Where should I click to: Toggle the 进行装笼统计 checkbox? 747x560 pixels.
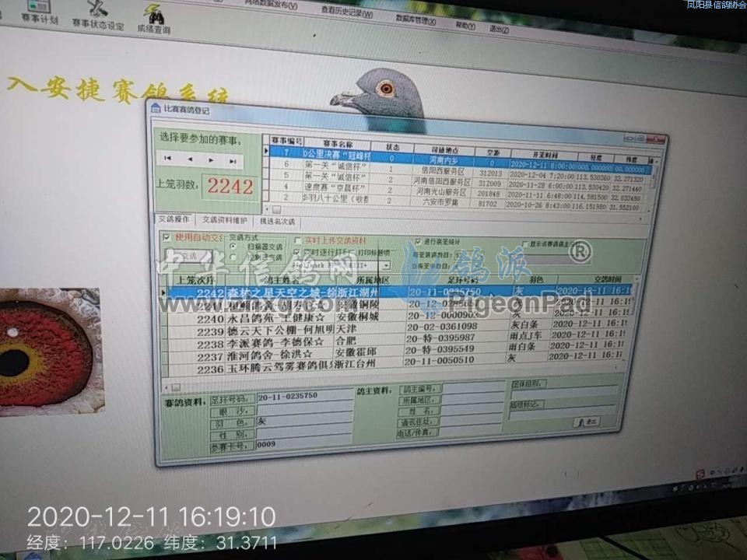pyautogui.click(x=418, y=241)
